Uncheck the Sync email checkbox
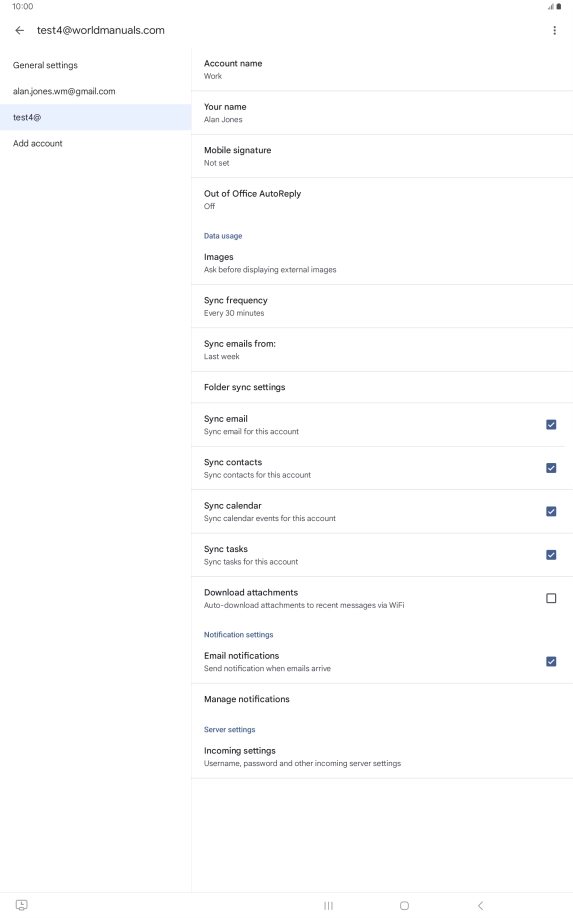Viewport: 573px width, 918px height. coord(551,424)
